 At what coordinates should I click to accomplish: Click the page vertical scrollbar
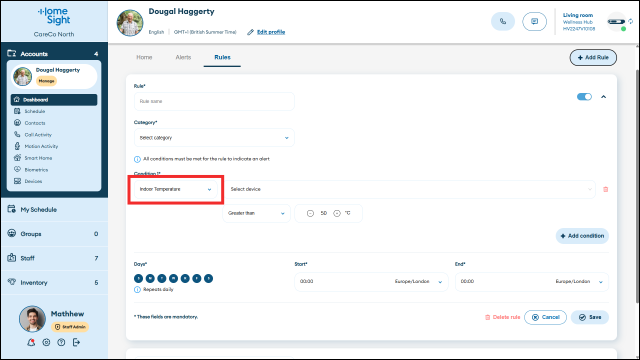click(637, 186)
